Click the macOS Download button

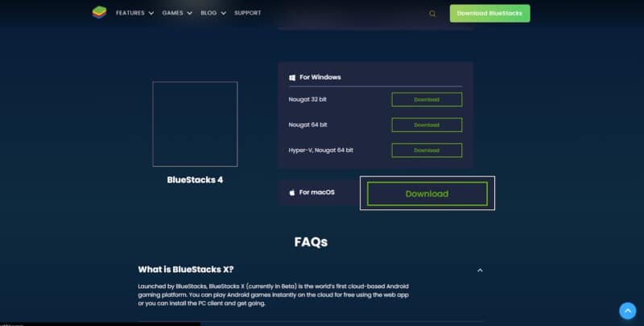click(x=427, y=194)
